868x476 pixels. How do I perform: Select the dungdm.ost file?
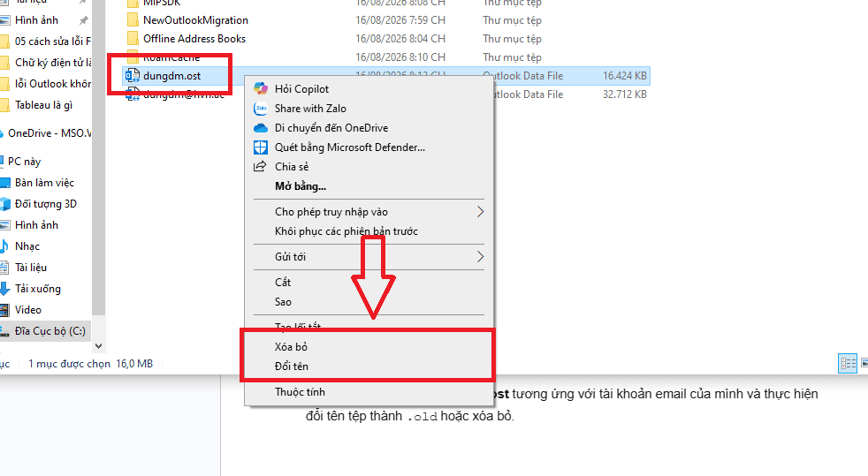pyautogui.click(x=171, y=76)
